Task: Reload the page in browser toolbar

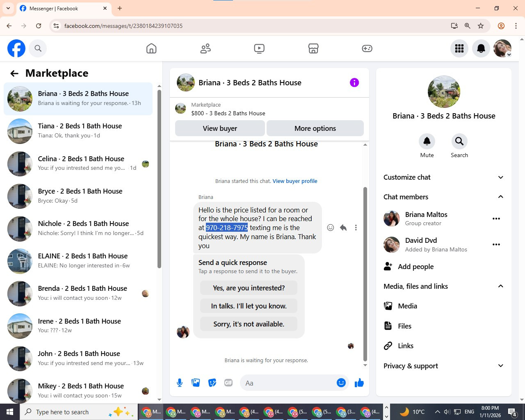Action: tap(39, 26)
